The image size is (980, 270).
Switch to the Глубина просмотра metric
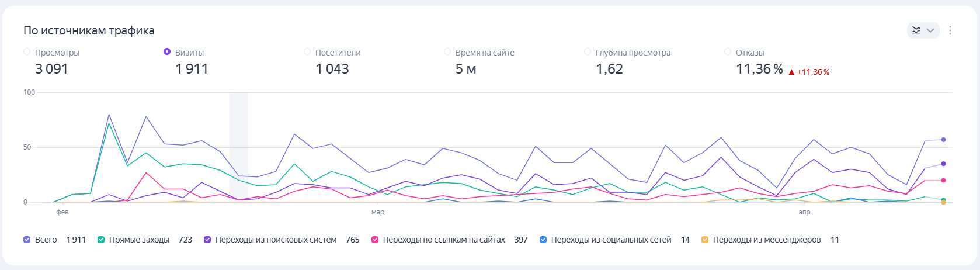point(588,52)
